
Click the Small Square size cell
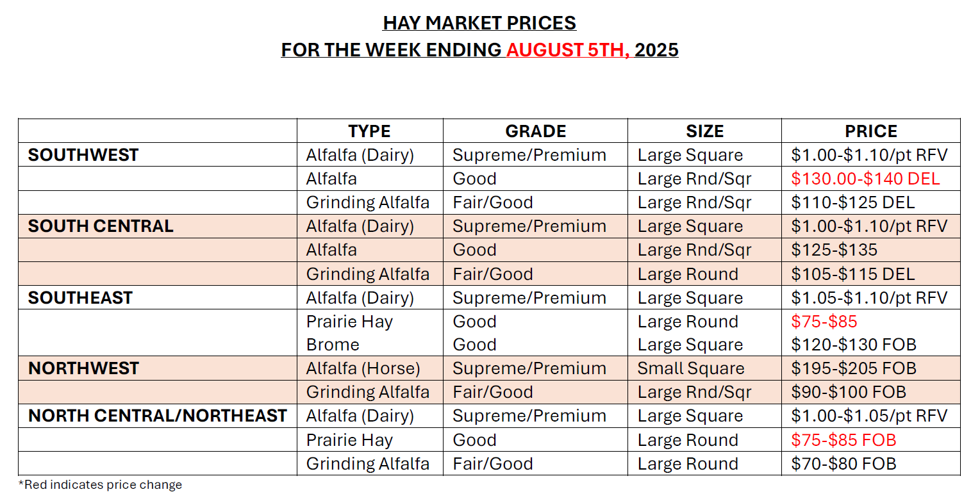click(x=690, y=368)
